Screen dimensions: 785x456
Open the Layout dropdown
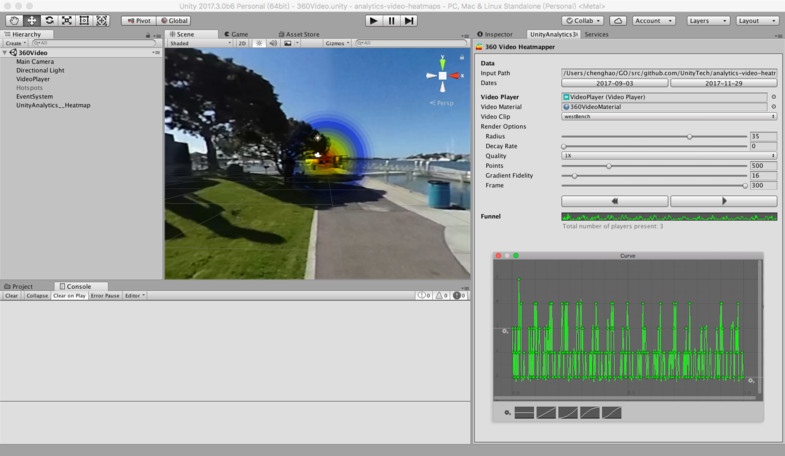tap(757, 21)
